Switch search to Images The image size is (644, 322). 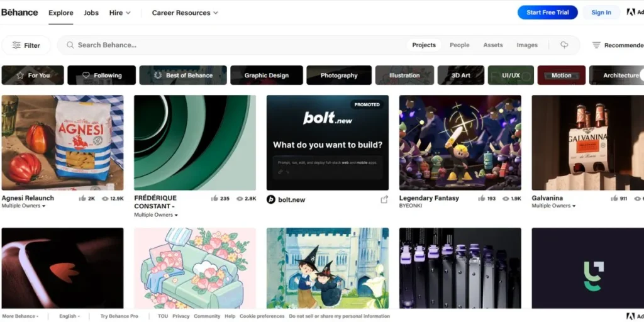(x=527, y=45)
